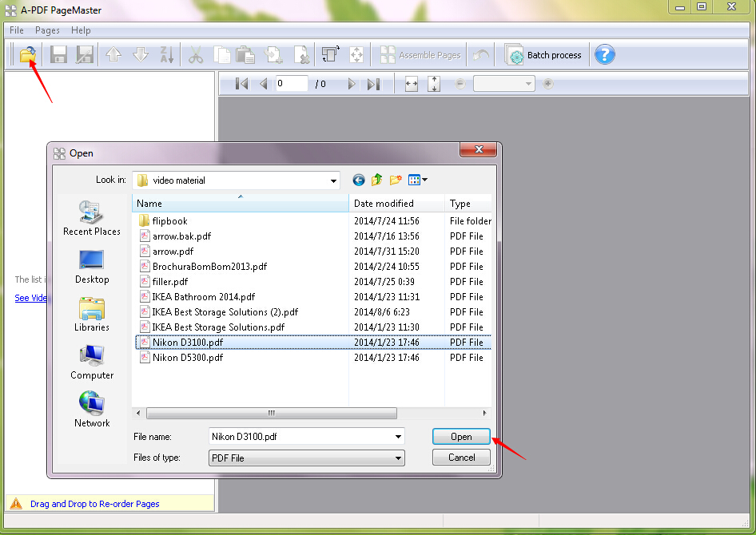Toggle fit-to-width view mode
Screen dimensions: 756x535
[x=411, y=83]
